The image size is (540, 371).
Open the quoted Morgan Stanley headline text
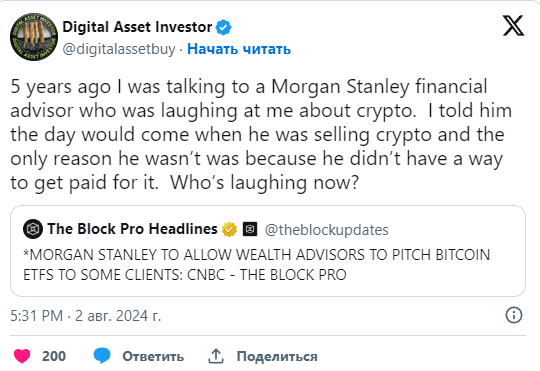257,265
